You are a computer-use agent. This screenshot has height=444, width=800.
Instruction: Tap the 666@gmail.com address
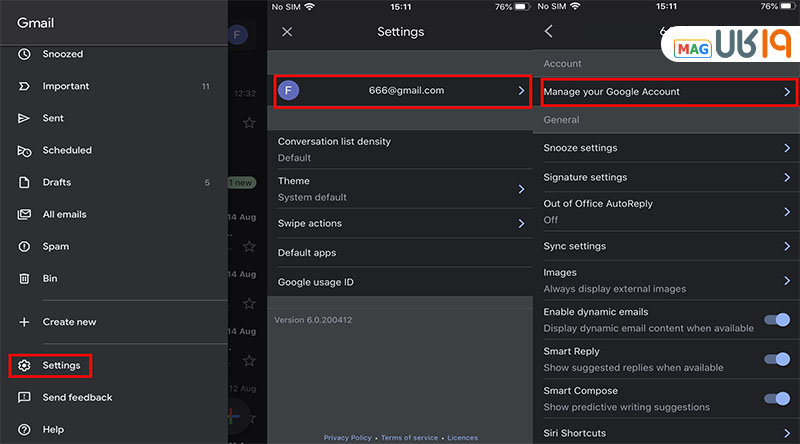click(x=407, y=91)
